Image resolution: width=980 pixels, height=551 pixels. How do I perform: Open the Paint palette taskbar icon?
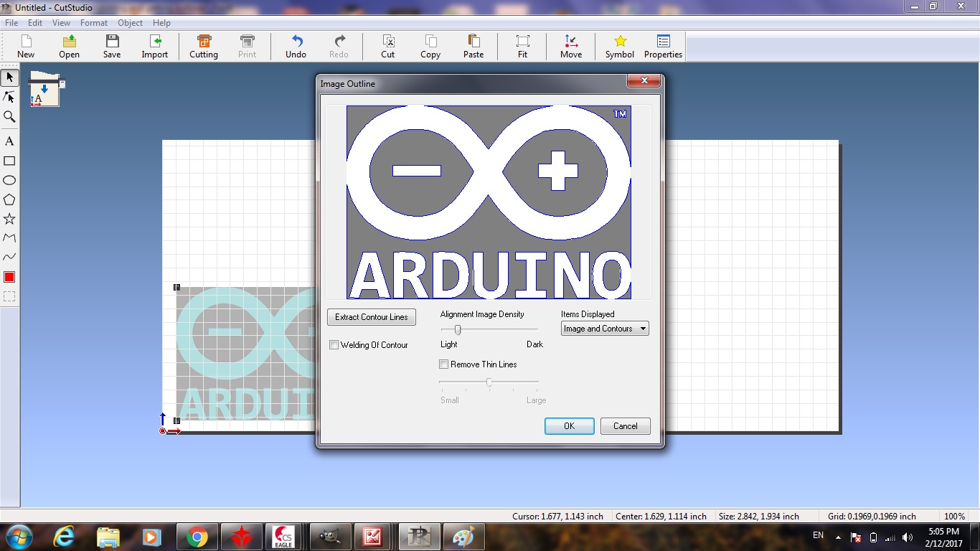point(464,537)
